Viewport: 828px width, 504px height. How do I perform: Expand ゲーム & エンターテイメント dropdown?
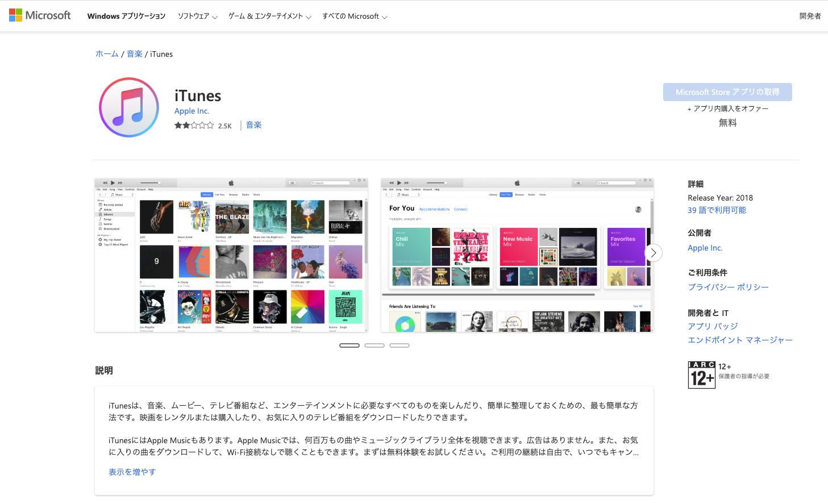point(270,16)
